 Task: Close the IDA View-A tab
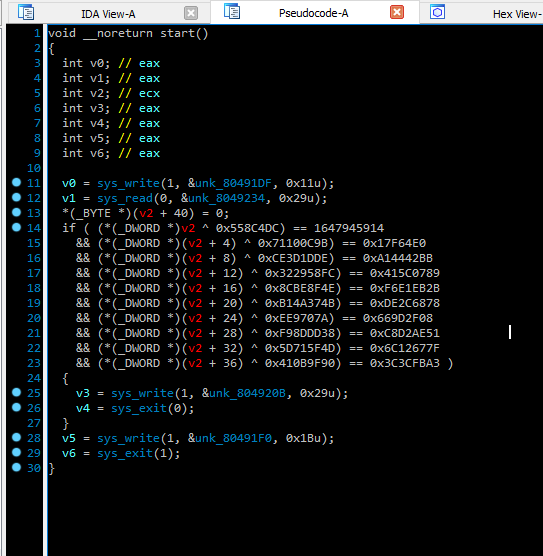191,13
